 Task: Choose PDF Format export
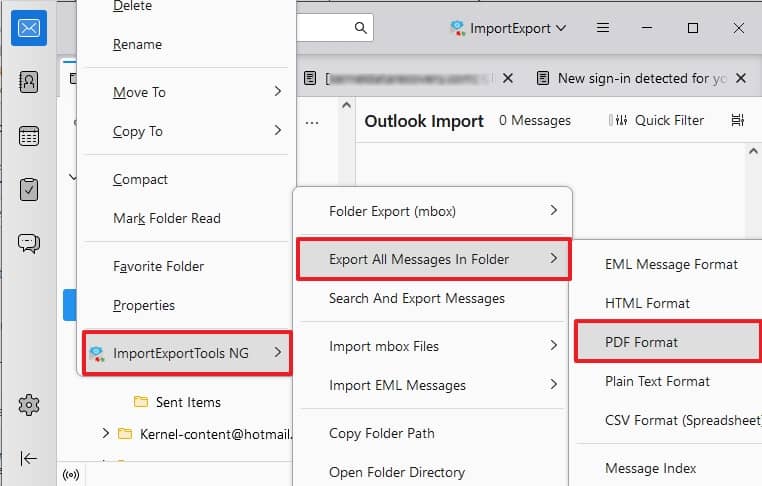tap(669, 342)
